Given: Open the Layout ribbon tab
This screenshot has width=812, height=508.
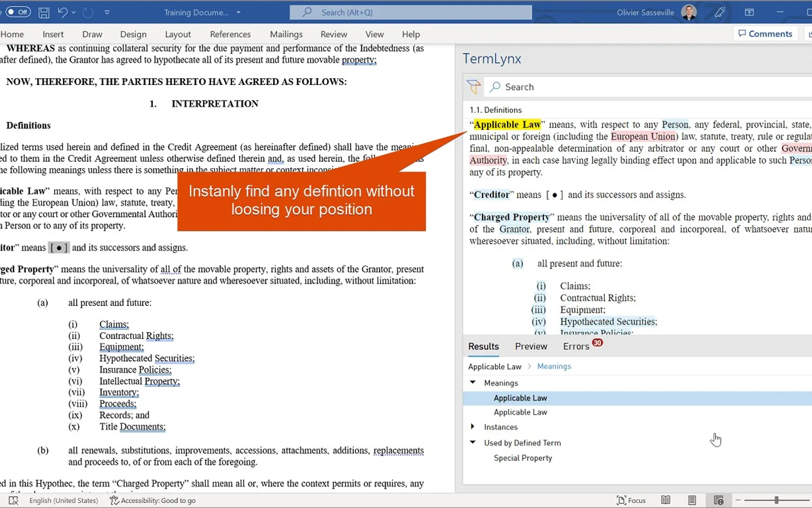Looking at the screenshot, I should click(x=178, y=34).
